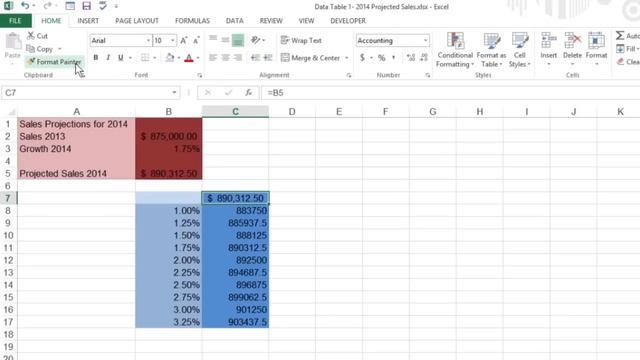
Task: Open the Format cells menu
Action: tap(596, 49)
